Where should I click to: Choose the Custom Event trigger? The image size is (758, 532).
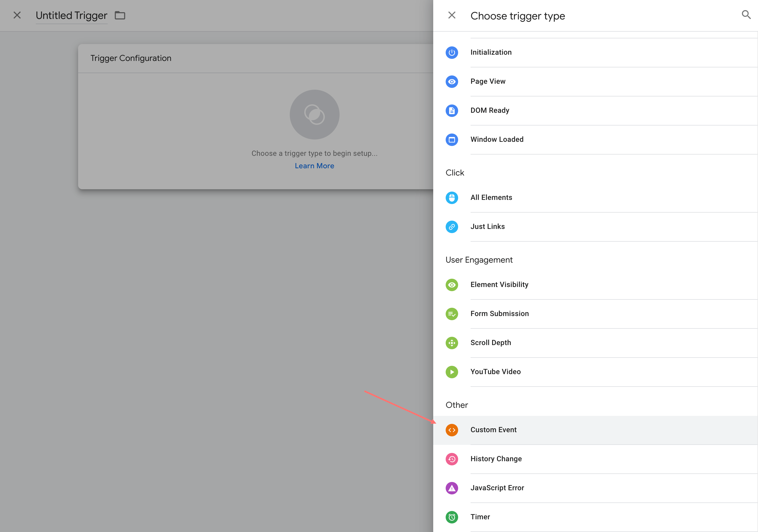[x=595, y=430]
